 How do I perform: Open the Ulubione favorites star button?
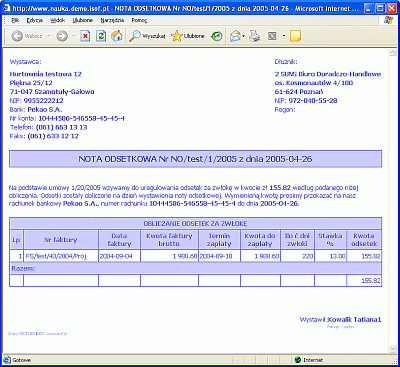[188, 36]
